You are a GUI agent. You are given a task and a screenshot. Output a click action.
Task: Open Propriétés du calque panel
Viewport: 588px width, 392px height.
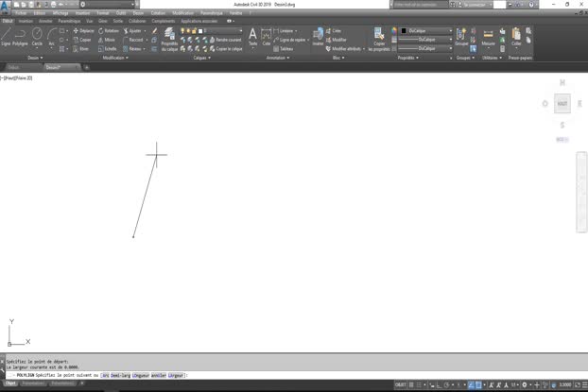tap(169, 39)
